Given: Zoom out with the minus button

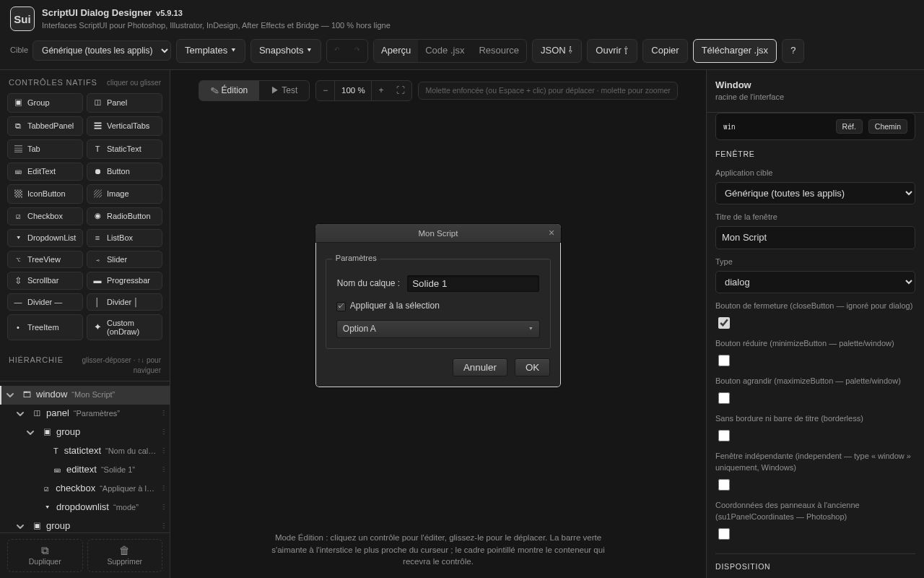Looking at the screenshot, I should [x=325, y=90].
